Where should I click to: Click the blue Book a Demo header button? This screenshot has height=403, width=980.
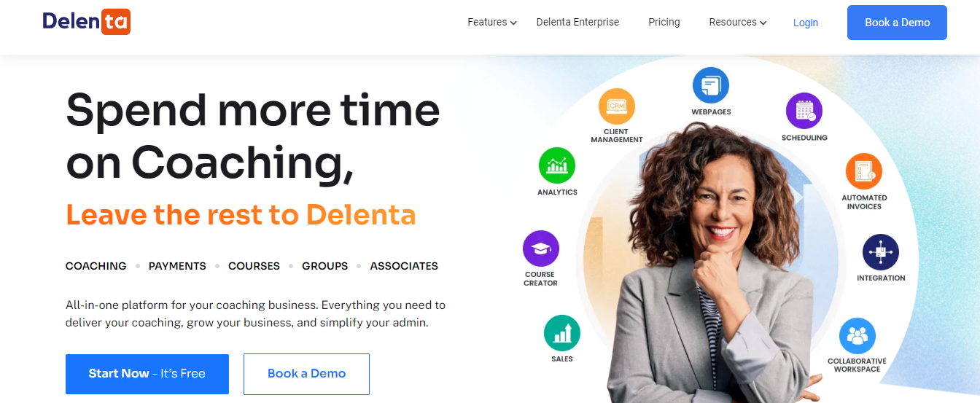897,23
